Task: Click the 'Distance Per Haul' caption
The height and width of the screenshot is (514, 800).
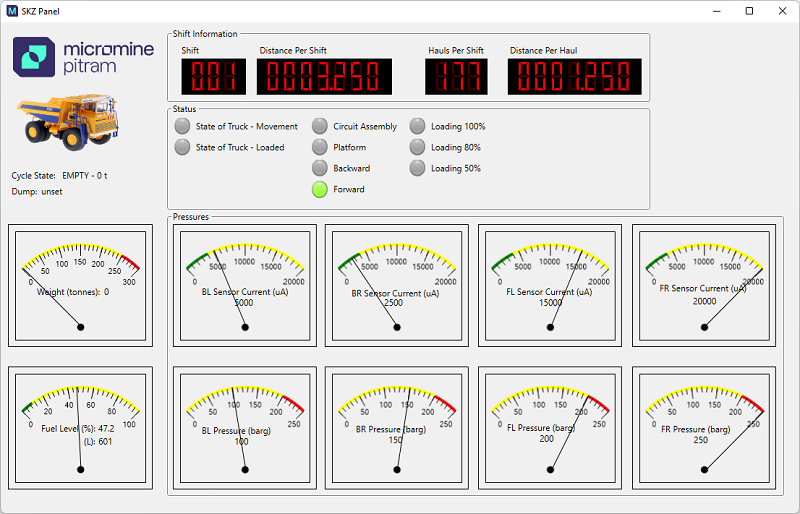Action: 543,51
